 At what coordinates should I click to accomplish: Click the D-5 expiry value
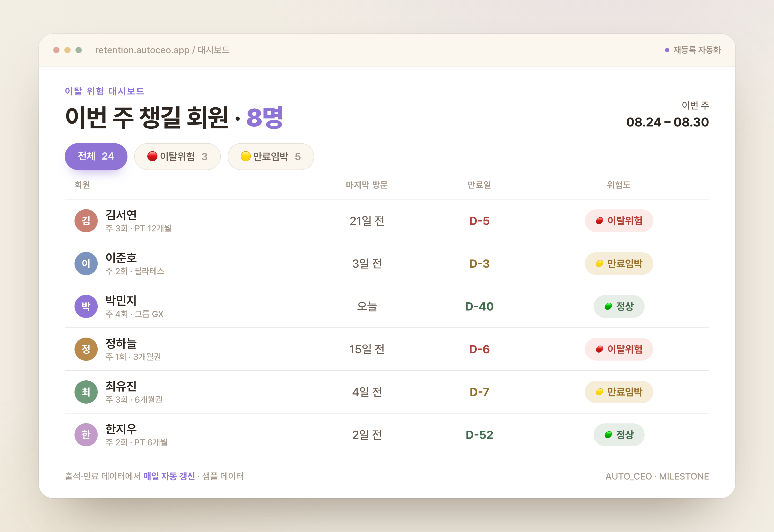[x=479, y=221]
